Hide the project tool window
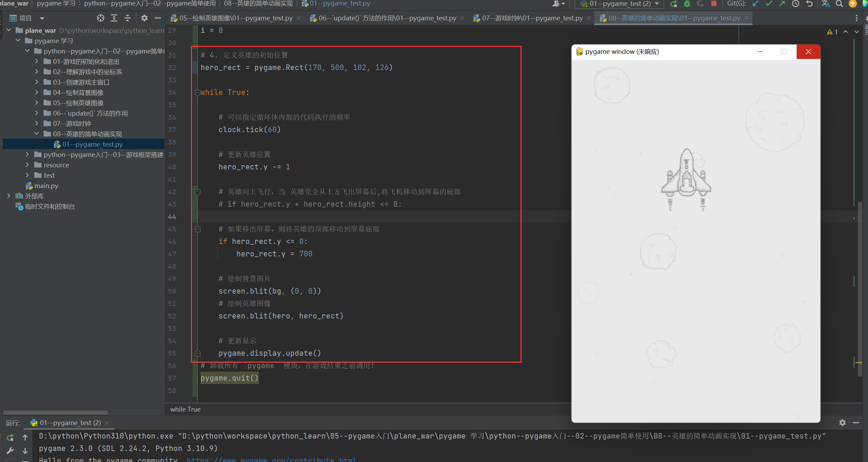 coord(158,18)
